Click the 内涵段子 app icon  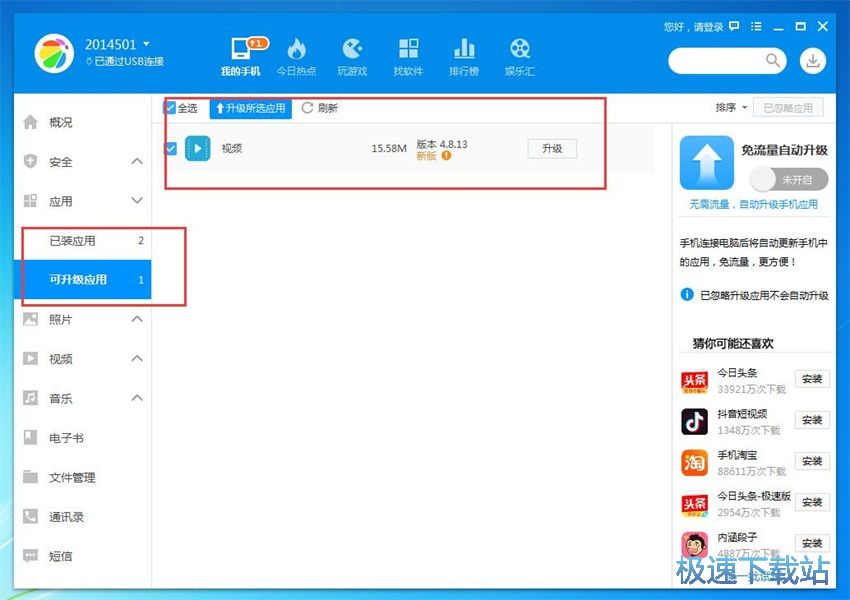pyautogui.click(x=694, y=545)
